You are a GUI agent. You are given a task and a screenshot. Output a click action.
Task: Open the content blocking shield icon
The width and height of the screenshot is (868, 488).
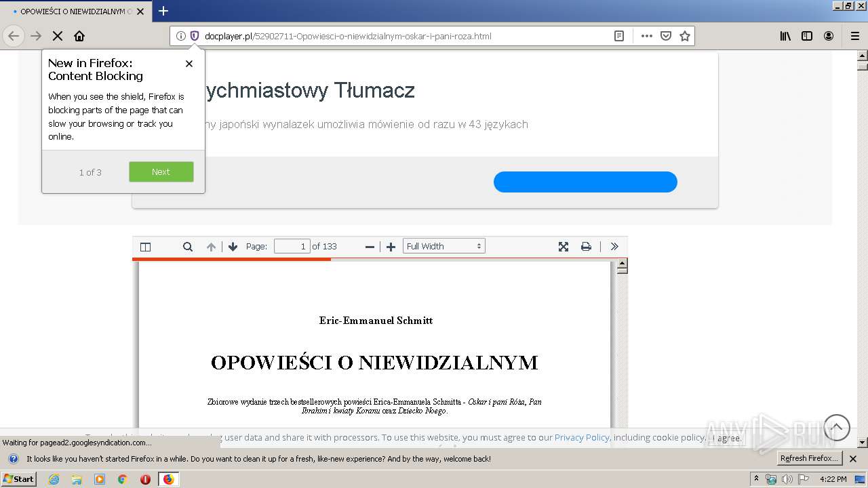(x=194, y=36)
